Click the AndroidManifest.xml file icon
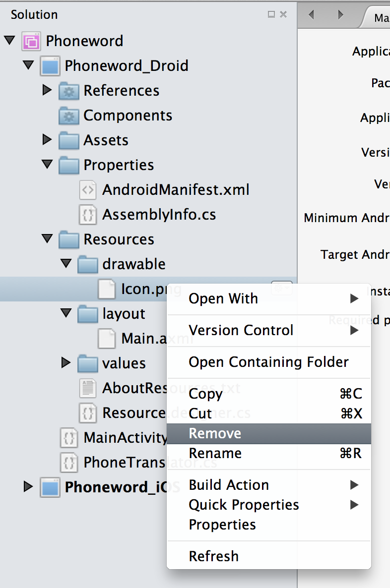Viewport: 390px width, 588px height. click(87, 190)
